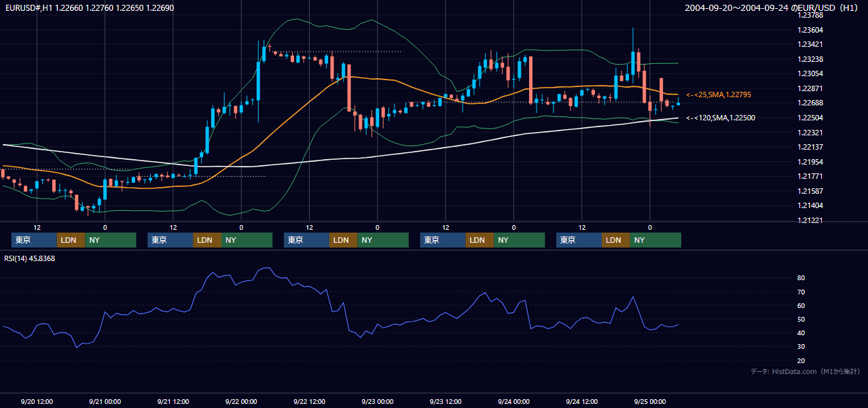Click price axis value 1.23054

(810, 73)
